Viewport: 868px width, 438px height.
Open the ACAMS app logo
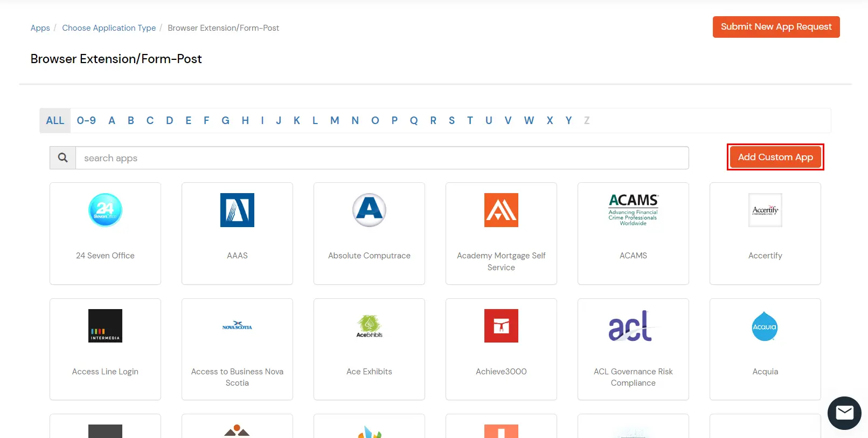point(633,210)
